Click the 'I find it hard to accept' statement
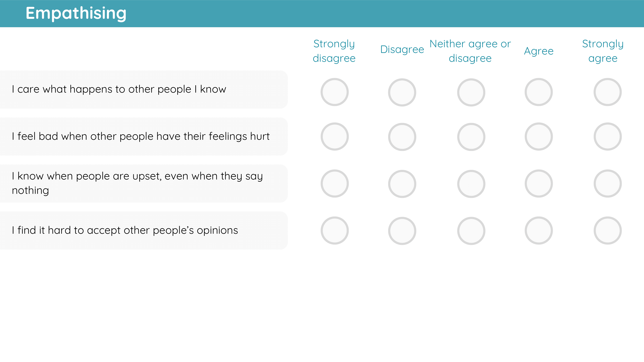Screen dimensions: 644x362 (x=125, y=230)
